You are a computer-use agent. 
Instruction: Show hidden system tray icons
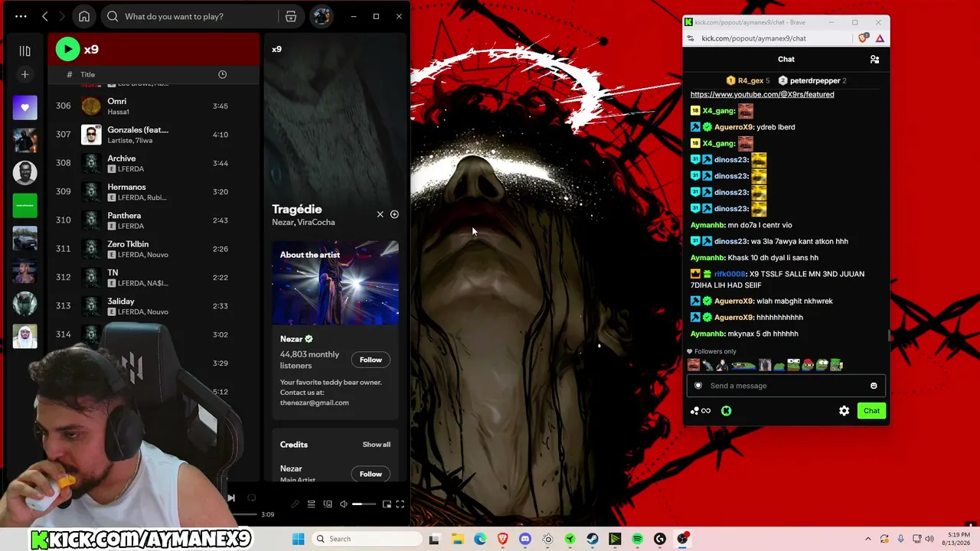point(867,539)
